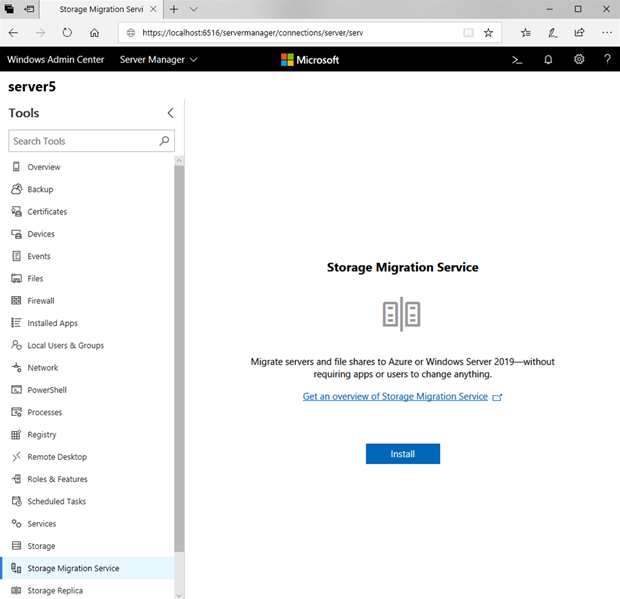Image resolution: width=620 pixels, height=599 pixels.
Task: Open the Overview tool
Action: pyautogui.click(x=87, y=167)
